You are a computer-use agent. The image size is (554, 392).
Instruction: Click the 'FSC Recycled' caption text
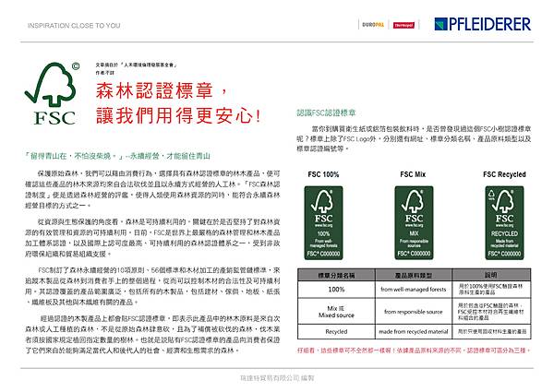point(504,174)
